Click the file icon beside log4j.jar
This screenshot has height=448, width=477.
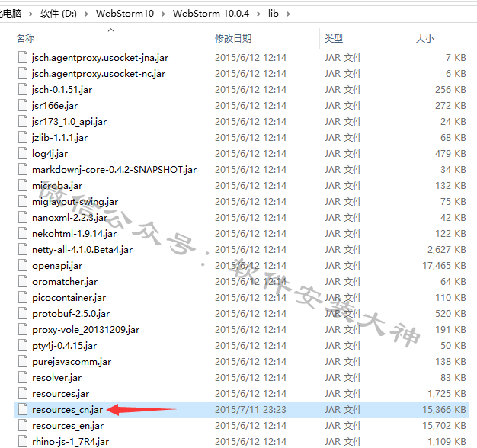[23, 154]
